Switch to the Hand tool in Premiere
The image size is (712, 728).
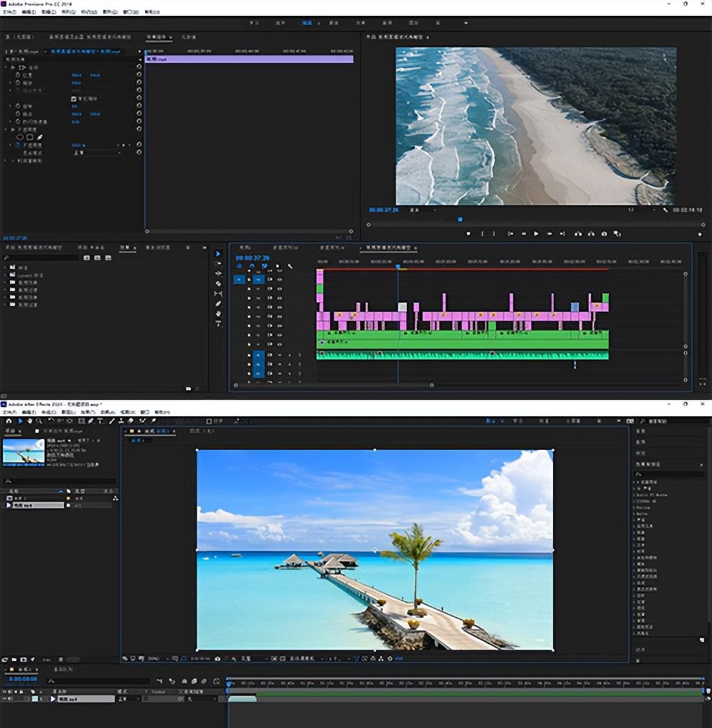pos(218,314)
